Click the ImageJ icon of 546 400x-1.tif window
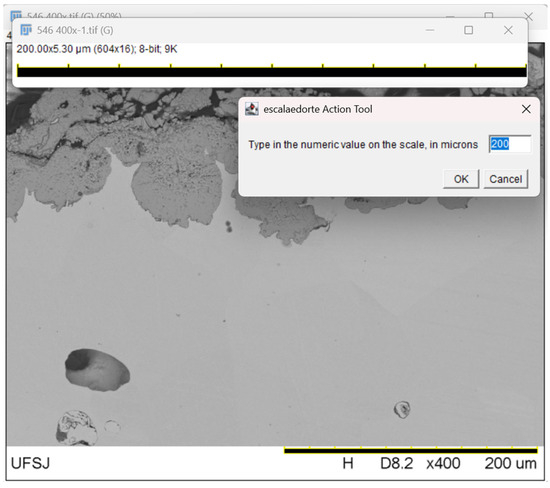Screen dimensions: 550x488 pyautogui.click(x=26, y=30)
